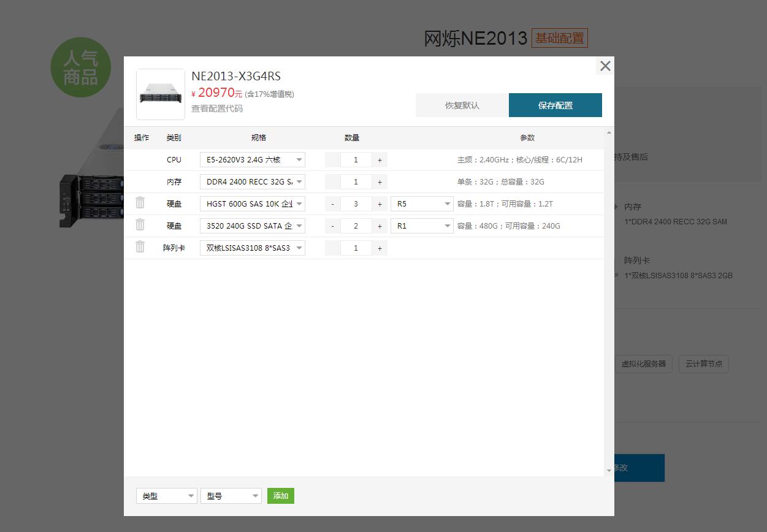Viewport: 767px width, 532px height.
Task: Expand the R5 RAID level dropdown
Action: tap(422, 204)
